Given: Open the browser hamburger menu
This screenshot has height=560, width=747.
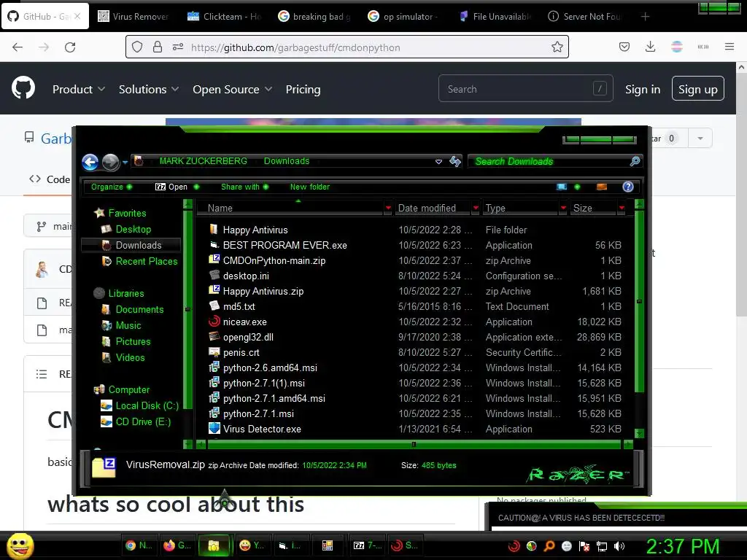Looking at the screenshot, I should 729,47.
